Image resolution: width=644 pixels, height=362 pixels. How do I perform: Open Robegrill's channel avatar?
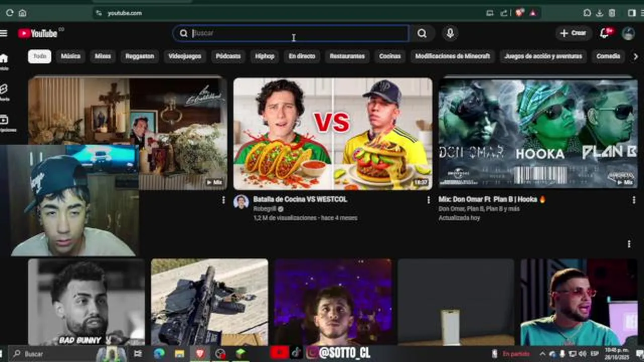click(241, 202)
